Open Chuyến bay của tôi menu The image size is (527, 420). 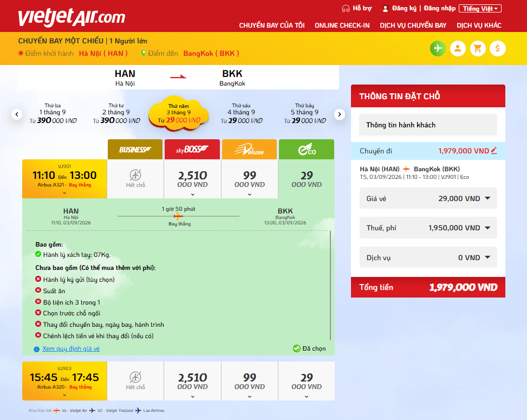tap(271, 25)
